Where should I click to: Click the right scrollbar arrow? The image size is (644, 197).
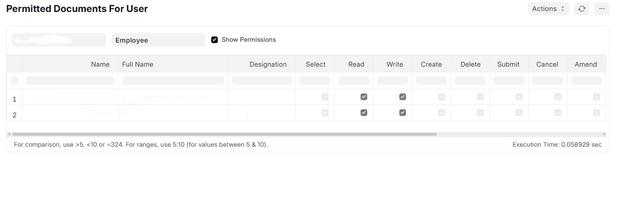click(x=604, y=134)
